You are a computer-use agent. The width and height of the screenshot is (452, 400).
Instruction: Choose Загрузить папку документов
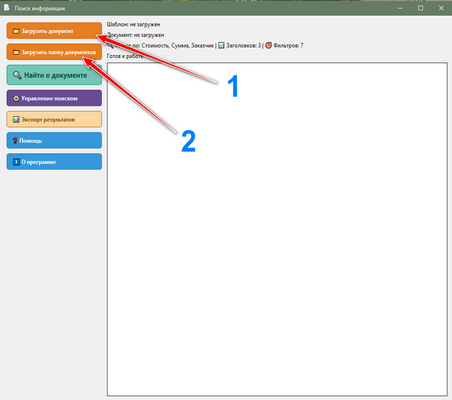click(x=54, y=52)
